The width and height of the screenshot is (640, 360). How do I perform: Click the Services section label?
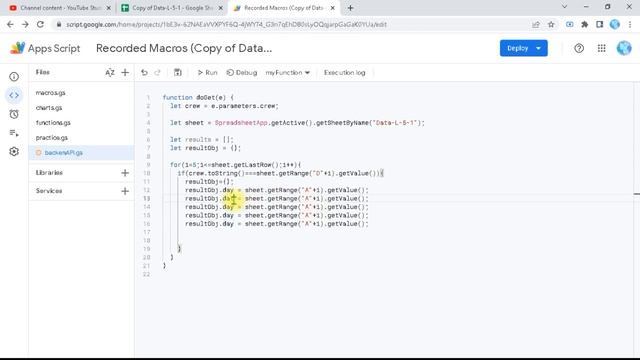pyautogui.click(x=49, y=191)
